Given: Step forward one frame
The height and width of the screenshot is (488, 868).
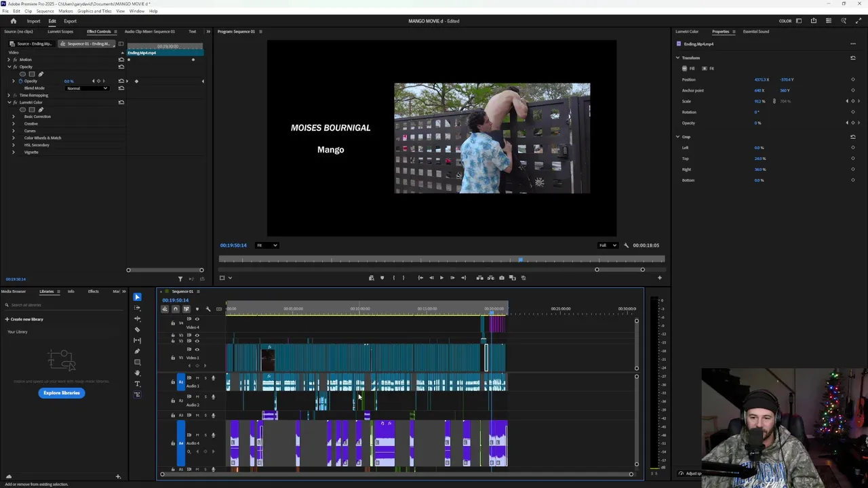Looking at the screenshot, I should pyautogui.click(x=452, y=278).
